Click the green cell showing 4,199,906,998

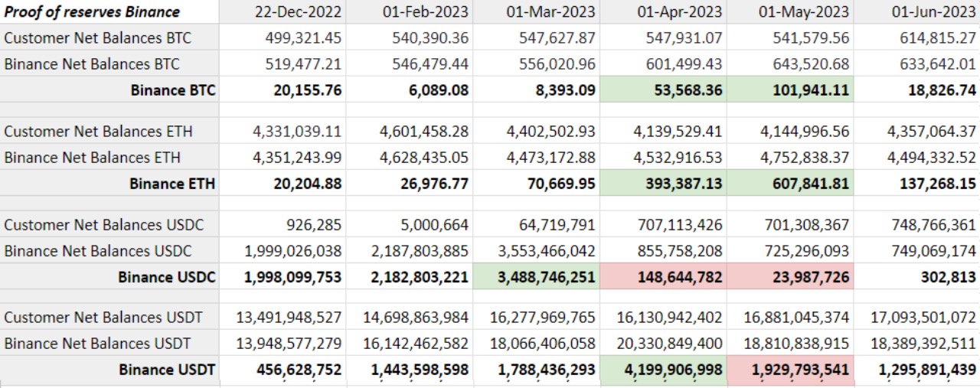click(x=663, y=370)
